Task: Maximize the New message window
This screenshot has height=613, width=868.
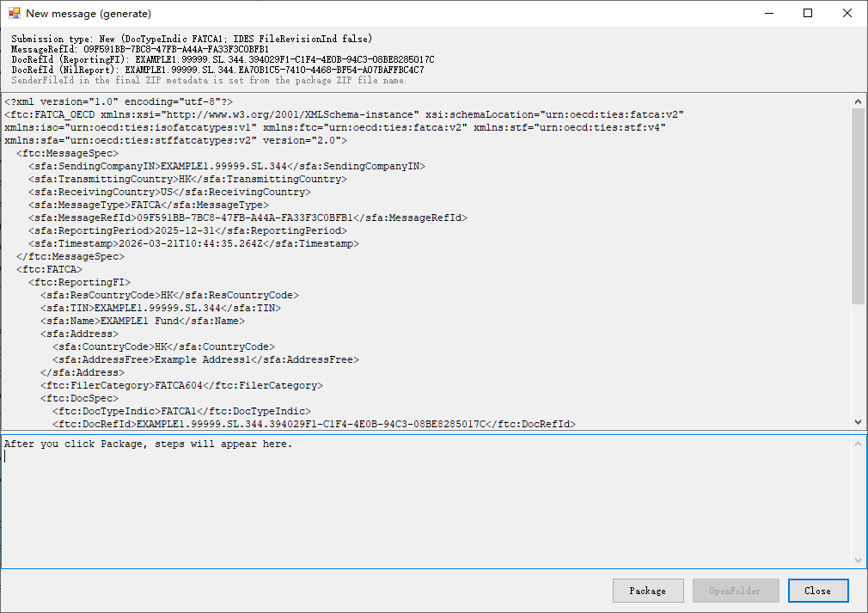Action: point(807,14)
